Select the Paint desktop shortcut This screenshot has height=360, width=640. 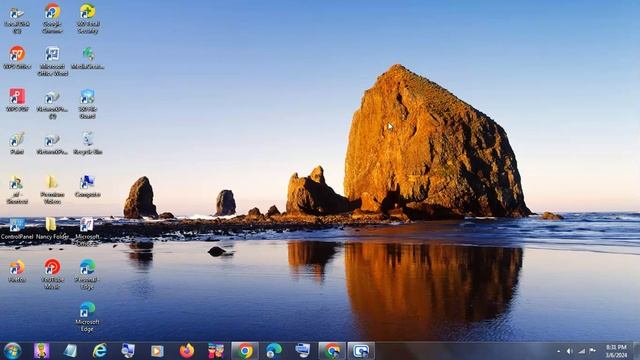17,143
